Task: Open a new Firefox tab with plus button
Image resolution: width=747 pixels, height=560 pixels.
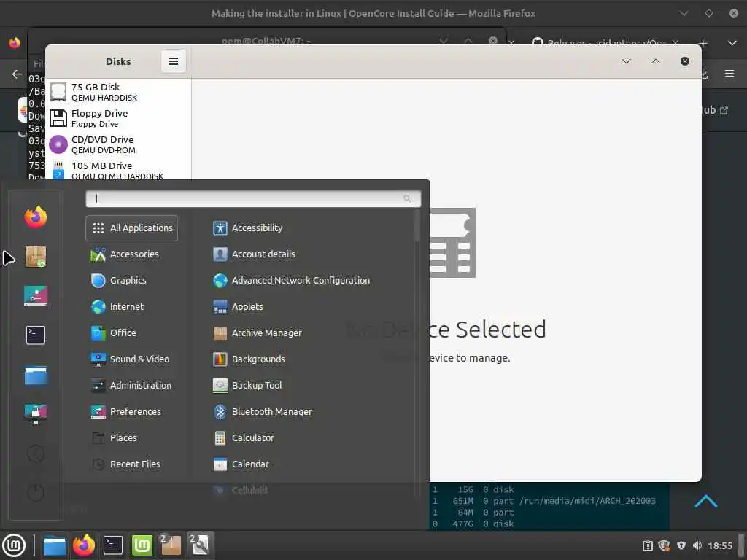Action: [703, 43]
